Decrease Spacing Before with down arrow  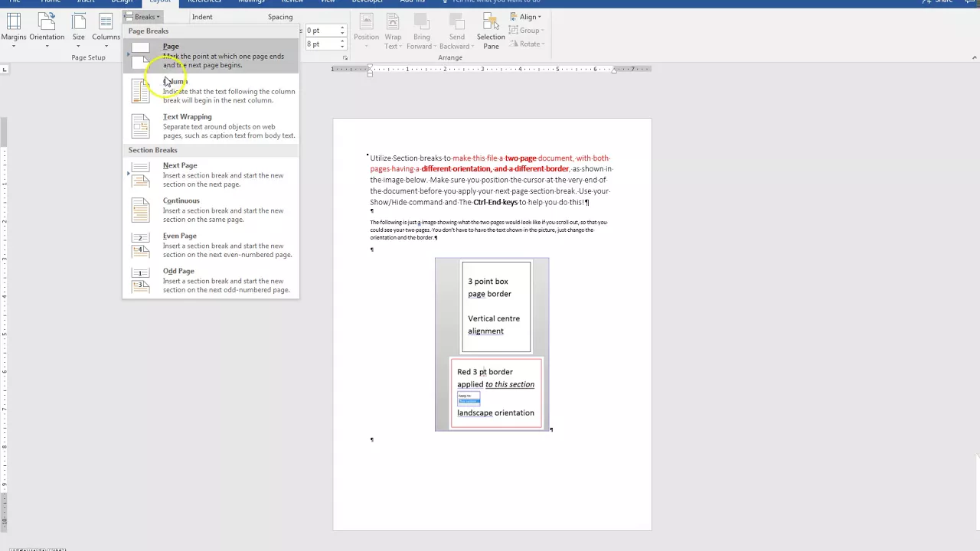[x=342, y=34]
